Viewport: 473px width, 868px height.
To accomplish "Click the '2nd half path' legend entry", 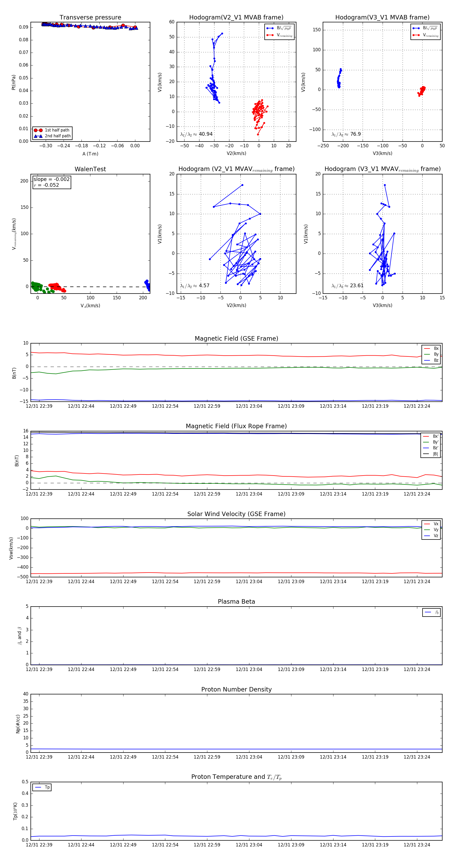I will 52,136.
